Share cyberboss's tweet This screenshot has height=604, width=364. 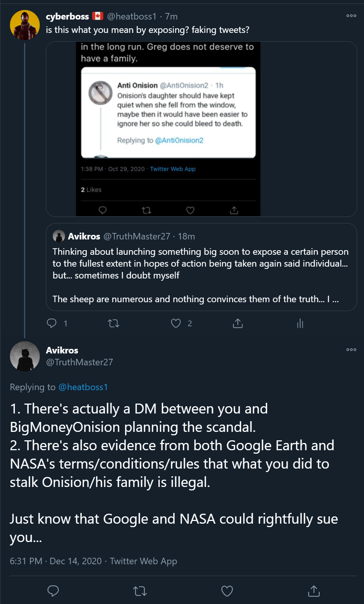238,324
